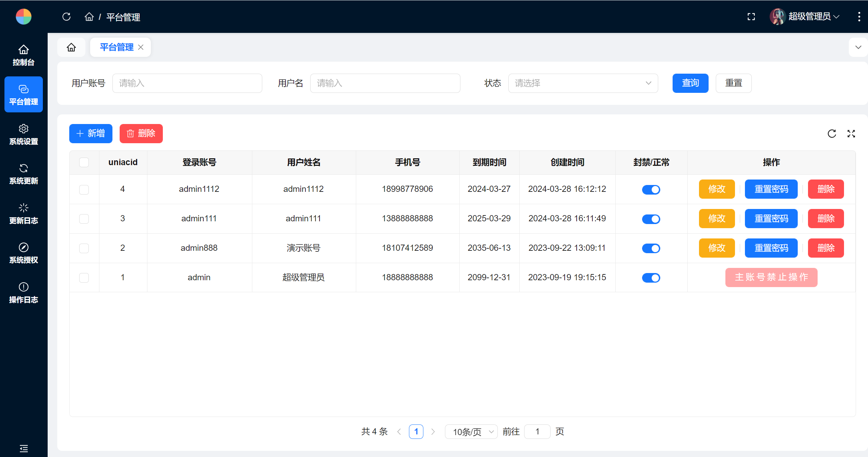
Task: Switch to the home tab
Action: [x=71, y=47]
